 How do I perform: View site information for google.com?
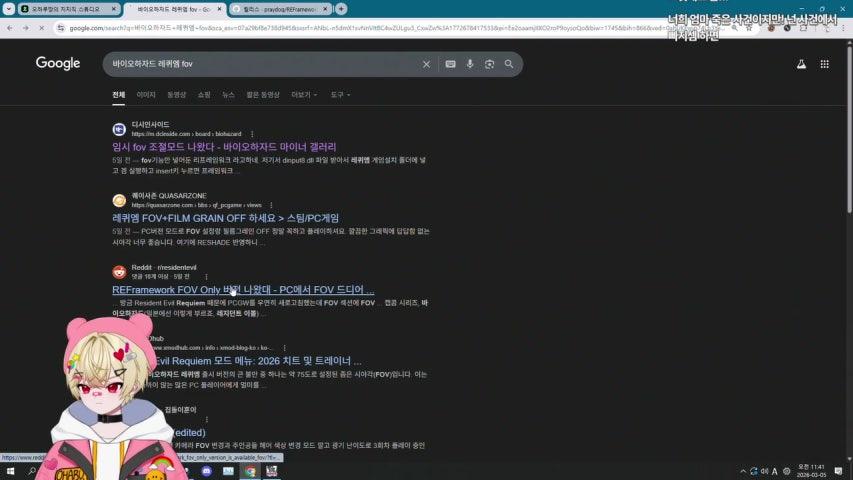(61, 28)
